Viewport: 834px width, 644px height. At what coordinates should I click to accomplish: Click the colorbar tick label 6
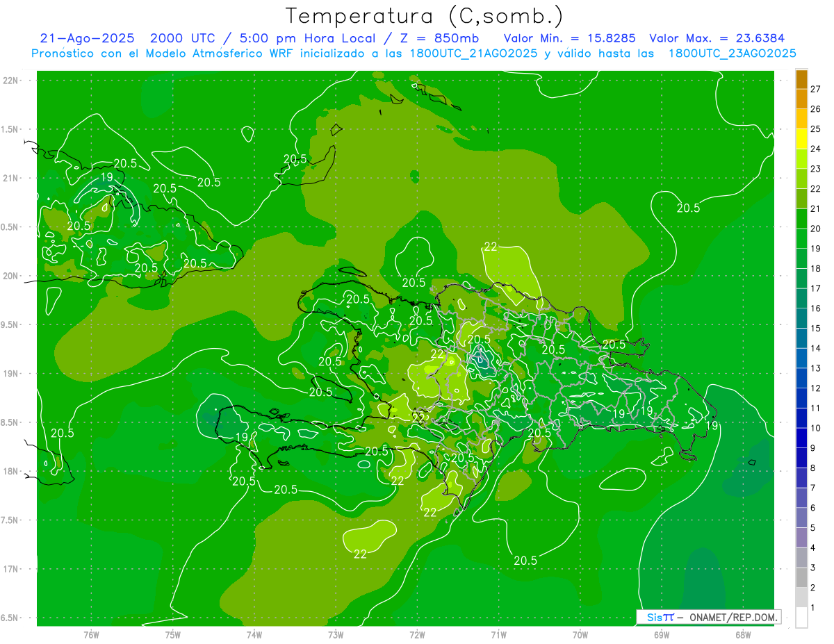tap(812, 508)
